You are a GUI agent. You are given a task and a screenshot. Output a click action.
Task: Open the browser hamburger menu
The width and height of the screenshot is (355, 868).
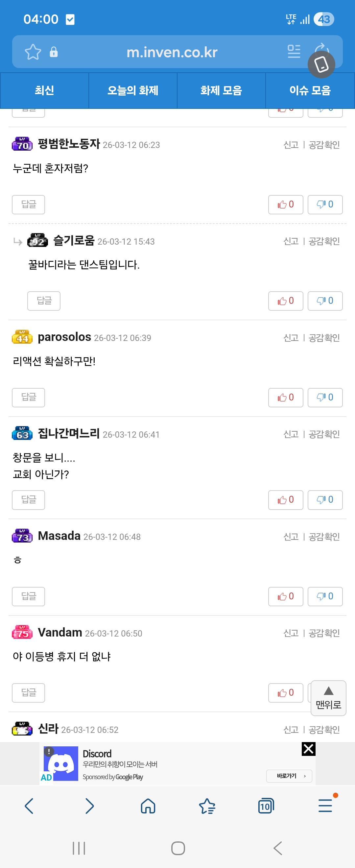tap(325, 805)
